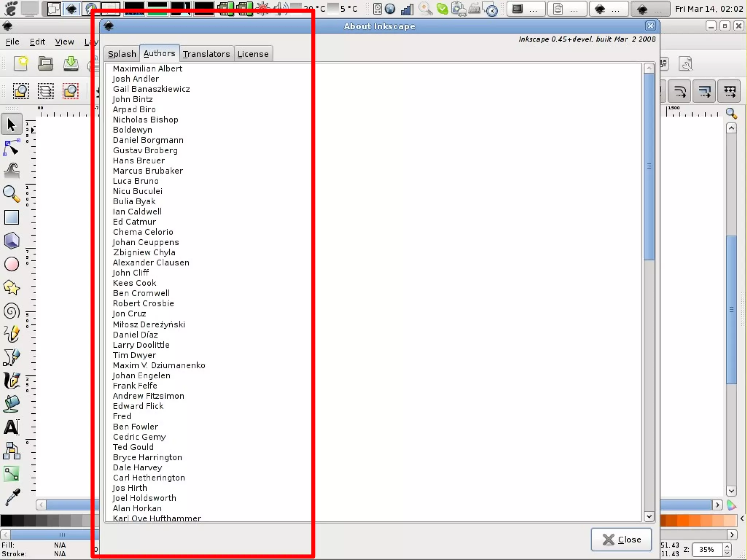The image size is (747, 560).
Task: Switch to the Splash tab
Action: click(122, 54)
